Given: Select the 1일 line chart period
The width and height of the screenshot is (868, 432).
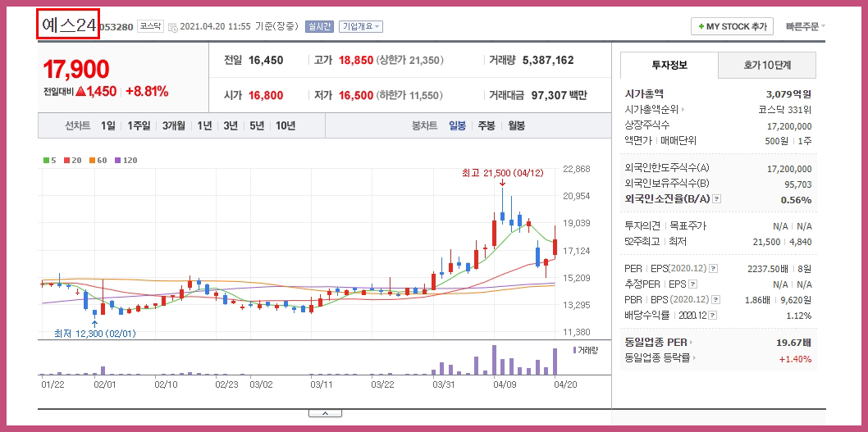Looking at the screenshot, I should [x=108, y=125].
